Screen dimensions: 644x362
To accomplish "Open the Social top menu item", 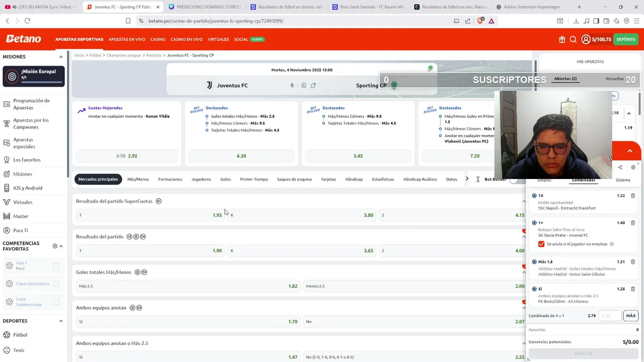I will point(241,39).
